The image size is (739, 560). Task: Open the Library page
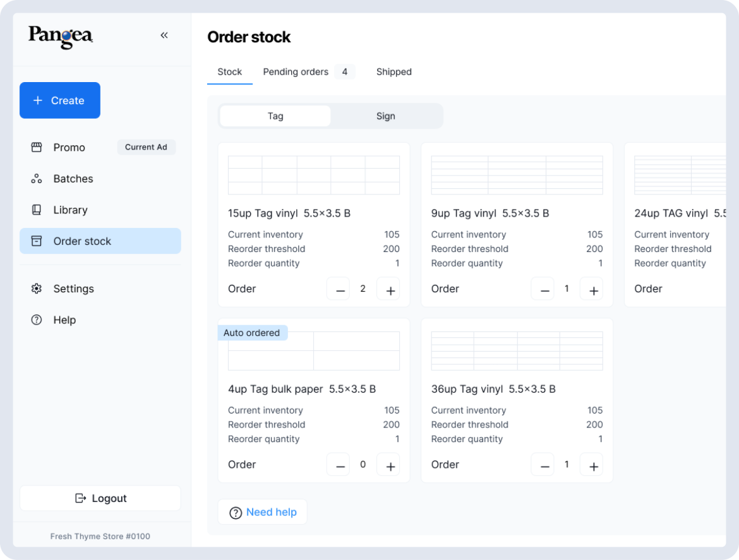(x=70, y=210)
